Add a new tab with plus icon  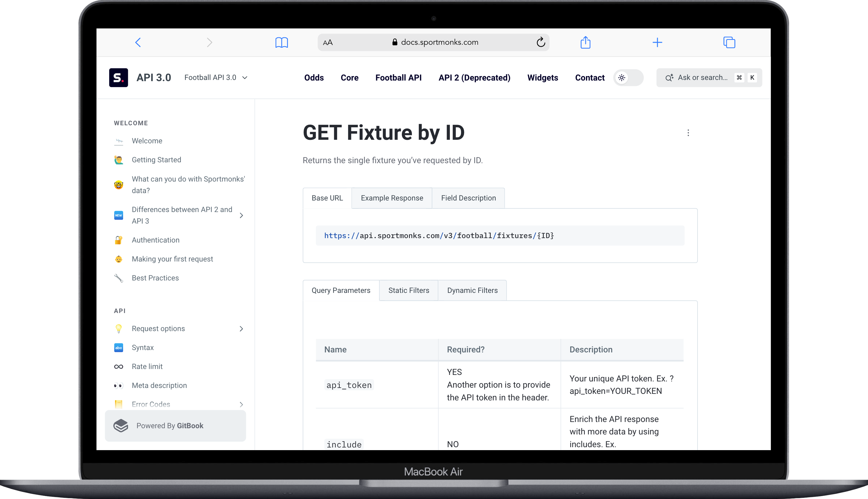click(657, 43)
